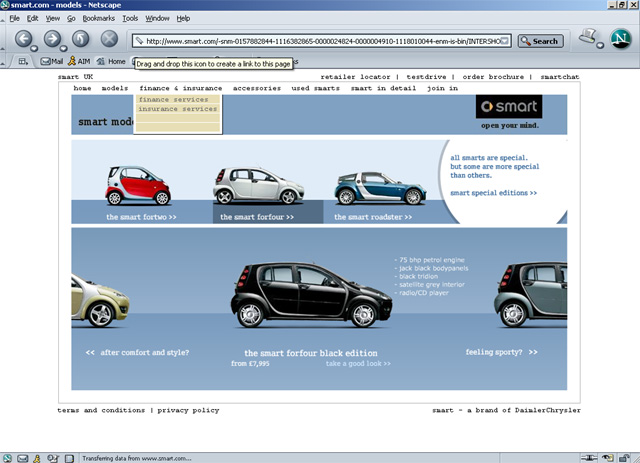Click the red smart fortwo car image
This screenshot has height=463, width=640.
[x=138, y=185]
